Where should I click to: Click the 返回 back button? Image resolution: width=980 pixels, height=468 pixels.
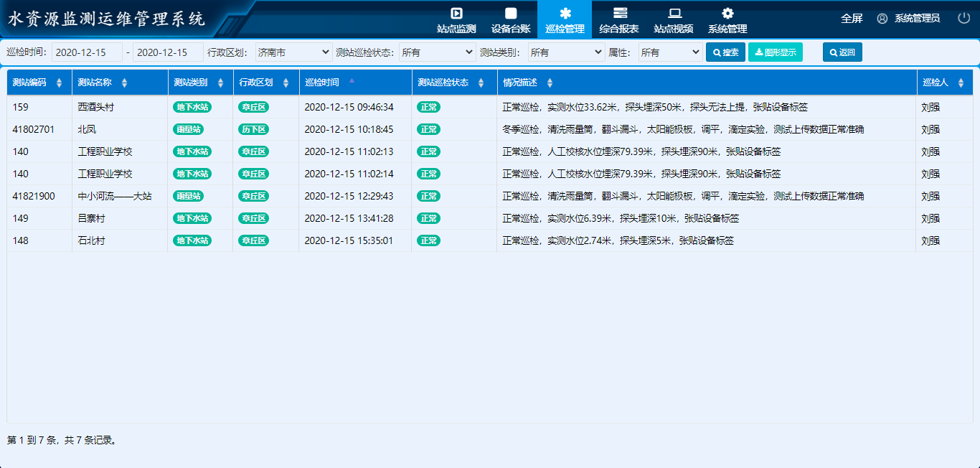pyautogui.click(x=842, y=52)
